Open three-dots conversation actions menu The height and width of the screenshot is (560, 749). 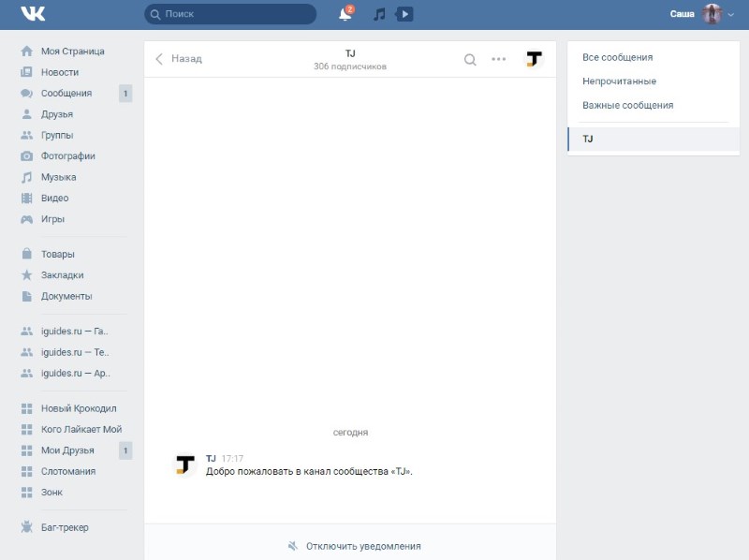coord(498,59)
